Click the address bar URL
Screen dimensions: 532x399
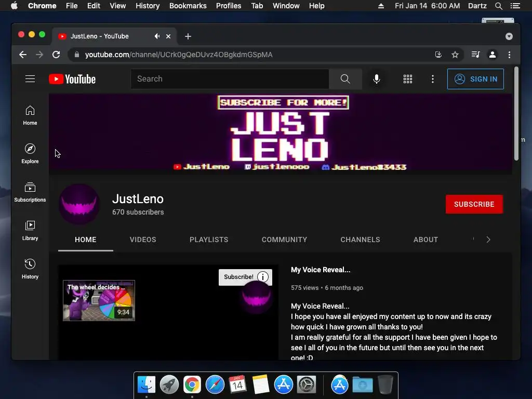click(179, 55)
